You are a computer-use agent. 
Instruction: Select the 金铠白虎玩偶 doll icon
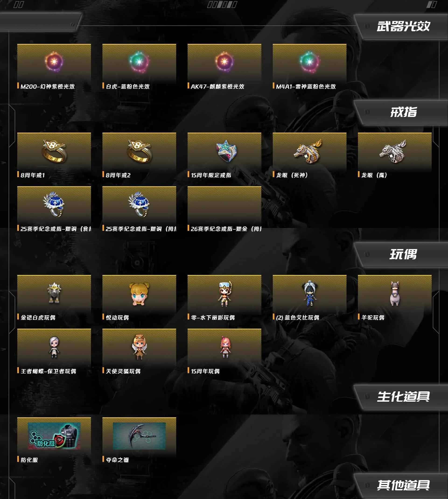(54, 293)
